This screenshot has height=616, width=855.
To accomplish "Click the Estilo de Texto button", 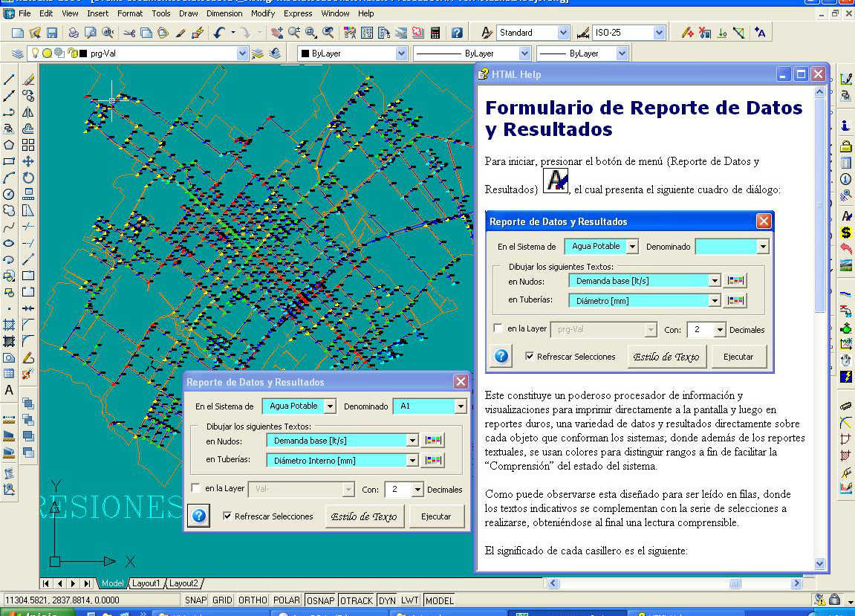I will click(x=364, y=516).
